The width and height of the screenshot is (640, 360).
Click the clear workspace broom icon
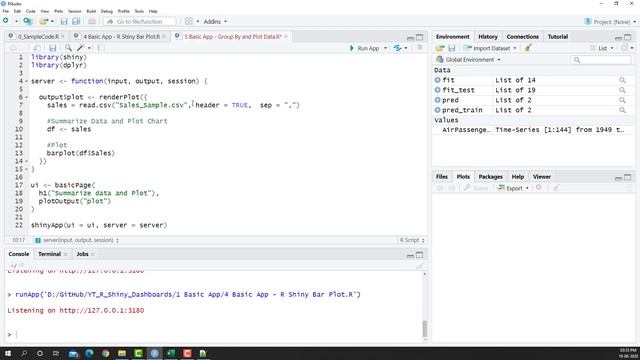click(528, 48)
